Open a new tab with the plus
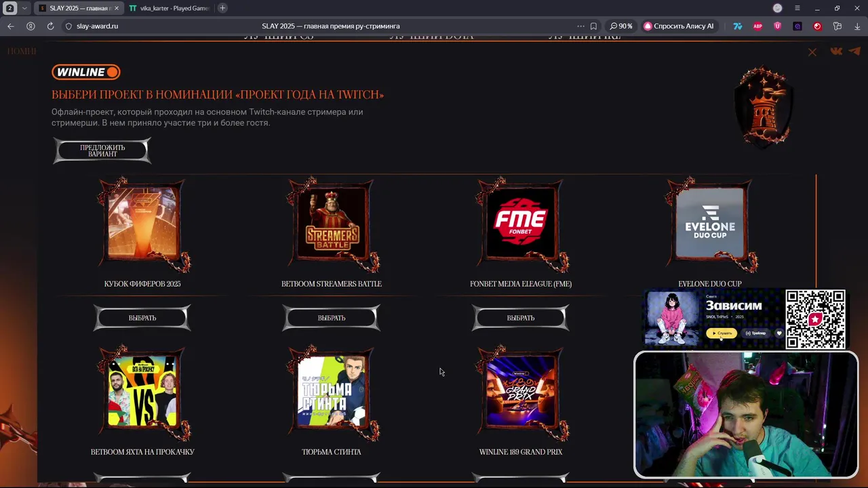 [222, 8]
